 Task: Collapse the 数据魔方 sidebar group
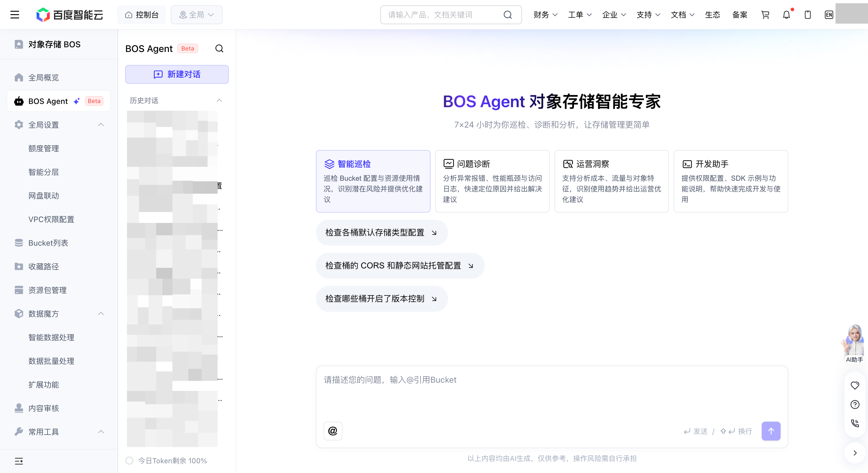(x=101, y=314)
